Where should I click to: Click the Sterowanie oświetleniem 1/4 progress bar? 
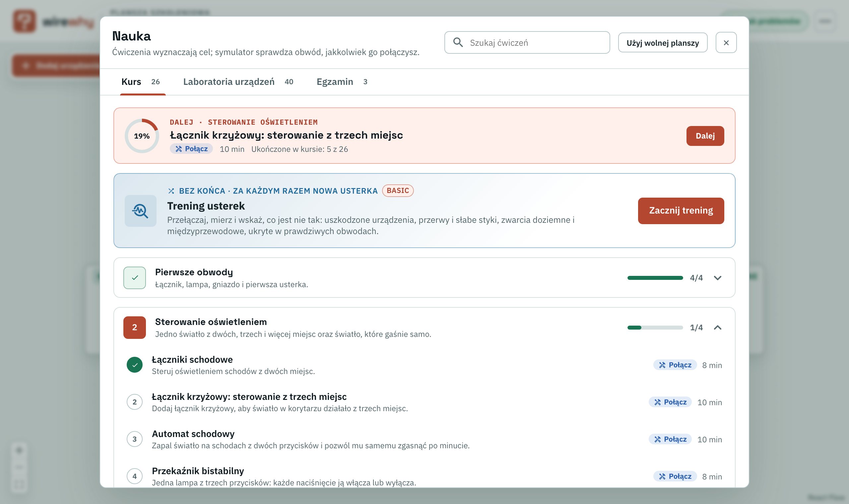(x=655, y=328)
